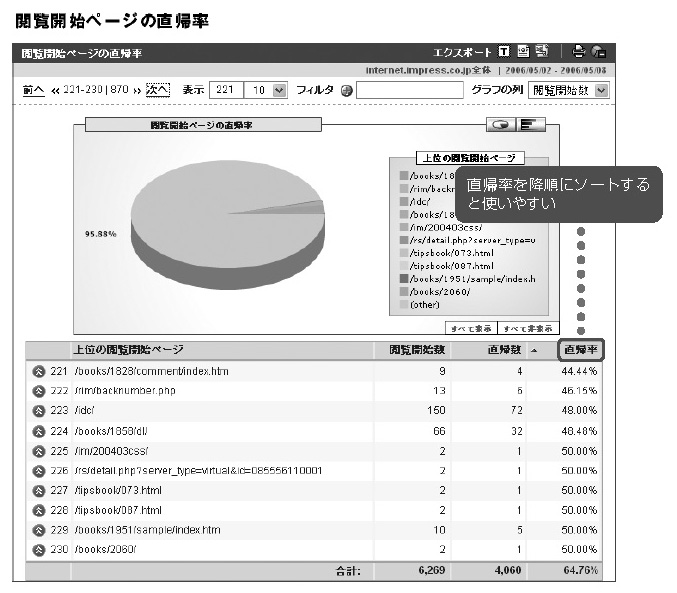Toggle legend swatch for /idc/
The width and height of the screenshot is (677, 593).
click(404, 202)
